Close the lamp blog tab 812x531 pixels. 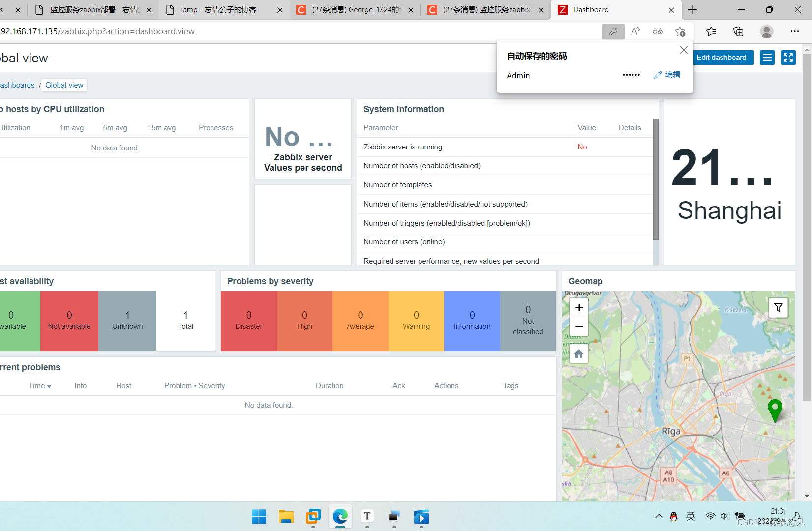tap(280, 10)
